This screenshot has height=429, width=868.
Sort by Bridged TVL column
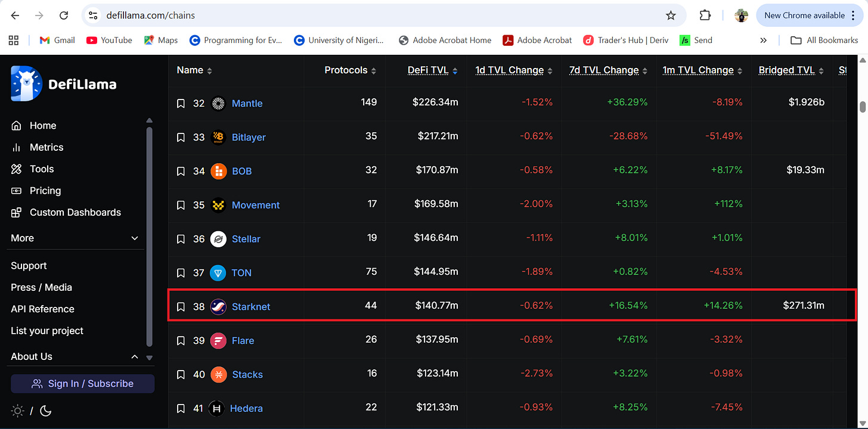pos(791,70)
